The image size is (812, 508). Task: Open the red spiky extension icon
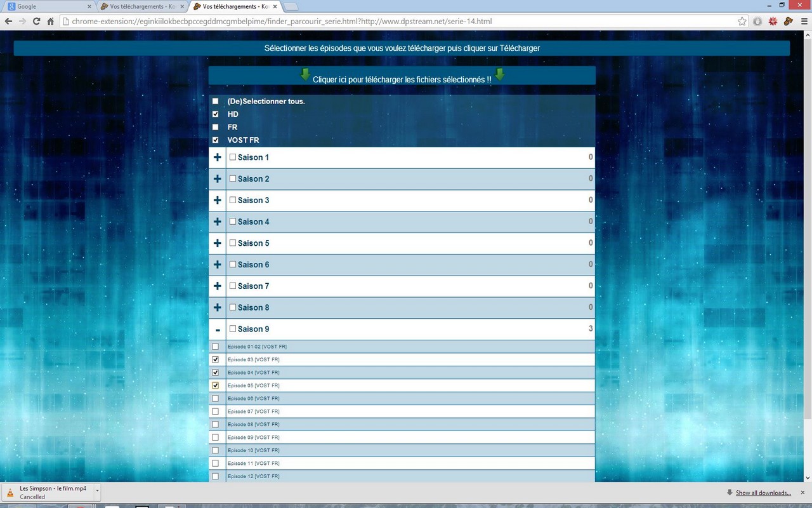[x=773, y=21]
